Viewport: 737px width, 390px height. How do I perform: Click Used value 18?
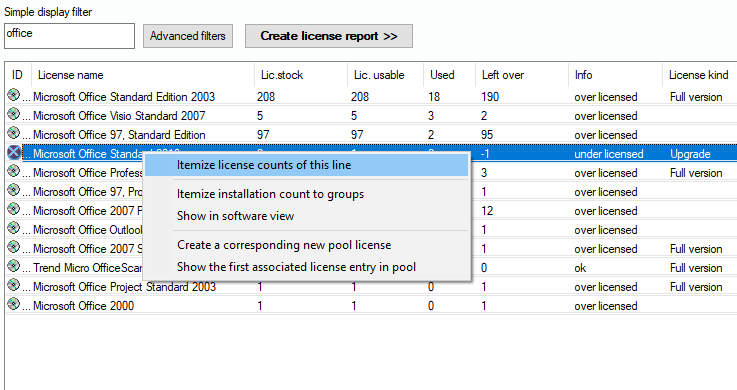pos(434,97)
